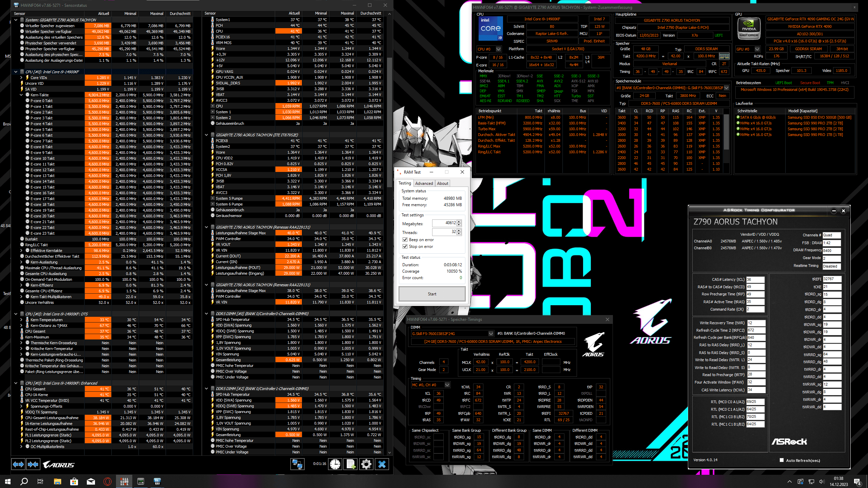Open sensor settings via the gear icon
This screenshot has height=488, width=868.
[x=366, y=464]
